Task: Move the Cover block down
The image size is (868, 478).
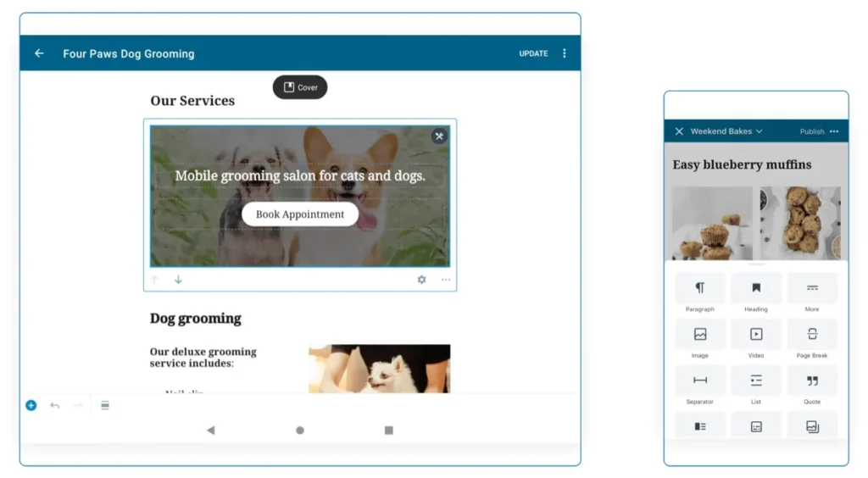Action: 178,280
